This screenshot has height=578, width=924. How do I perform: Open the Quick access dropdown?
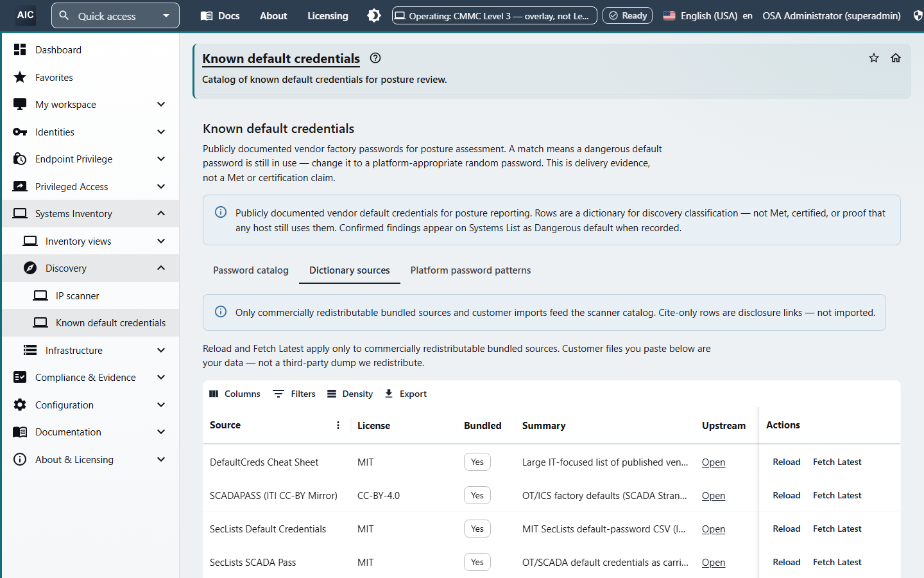[x=116, y=15]
